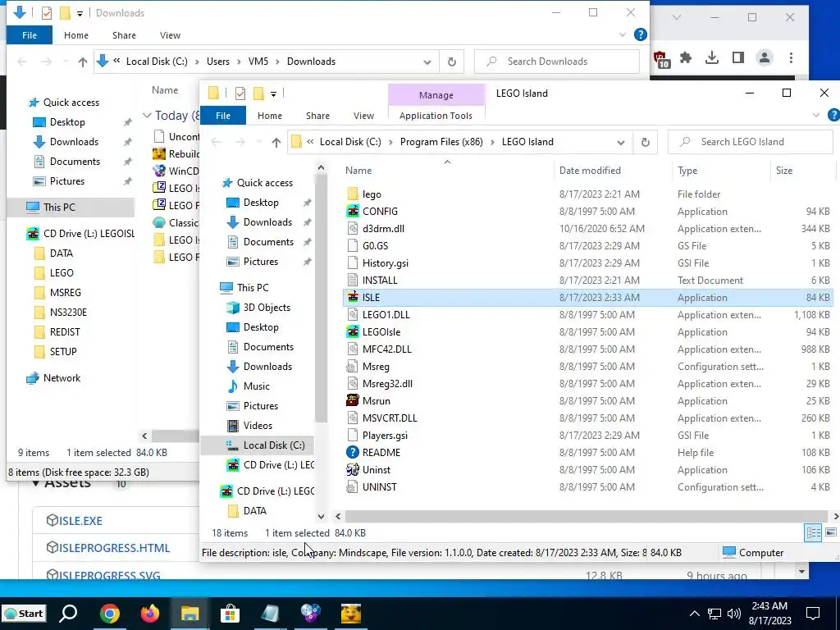Open the View tab in Downloads window
The image size is (840, 630).
tap(170, 35)
